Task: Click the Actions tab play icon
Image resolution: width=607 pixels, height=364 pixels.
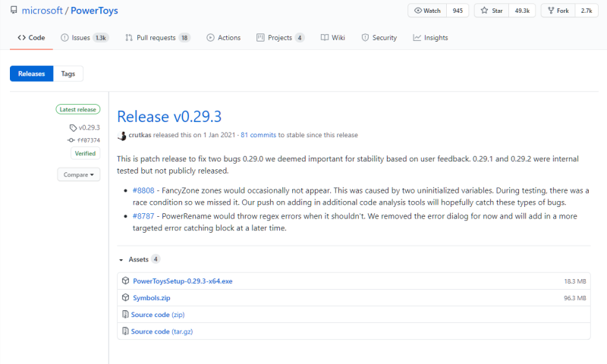Action: click(210, 37)
